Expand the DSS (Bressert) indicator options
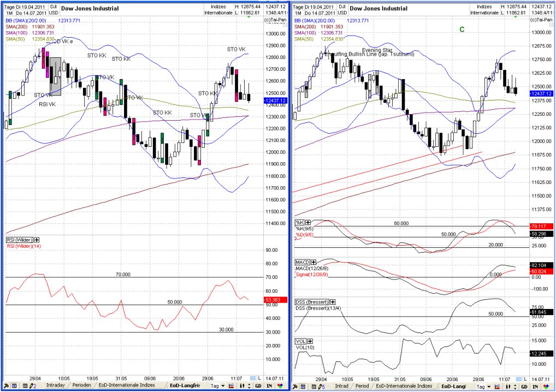The image size is (556, 392). (332, 301)
